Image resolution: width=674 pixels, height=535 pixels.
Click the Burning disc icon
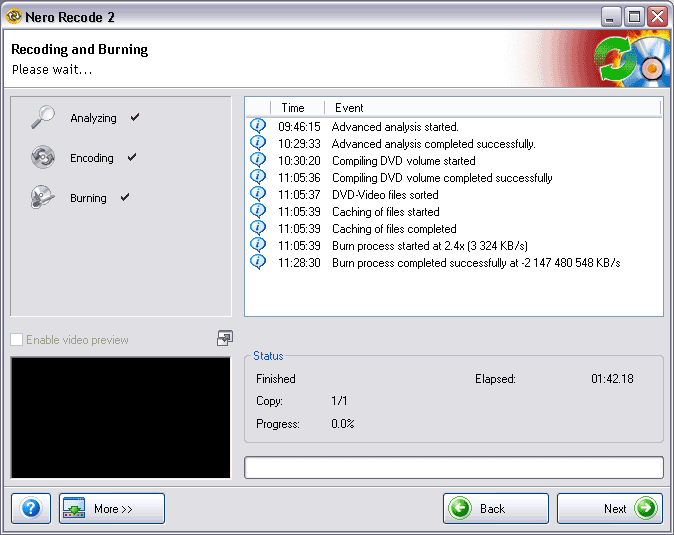[x=43, y=197]
